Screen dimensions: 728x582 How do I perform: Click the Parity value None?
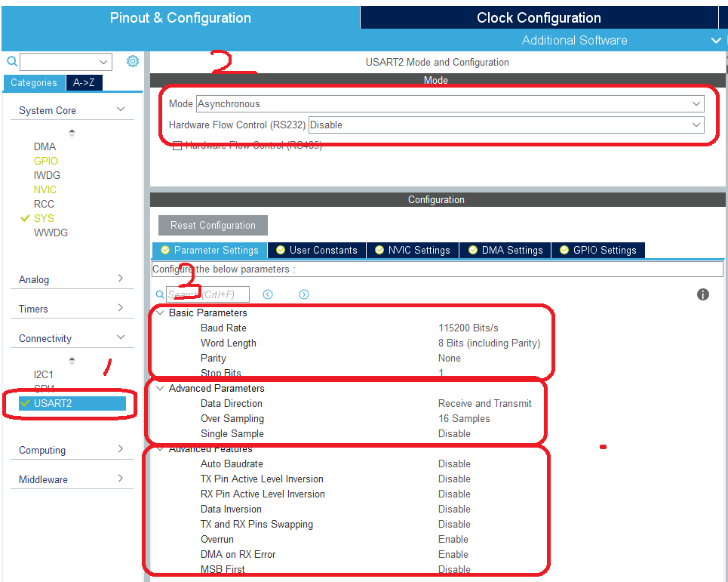(x=450, y=358)
